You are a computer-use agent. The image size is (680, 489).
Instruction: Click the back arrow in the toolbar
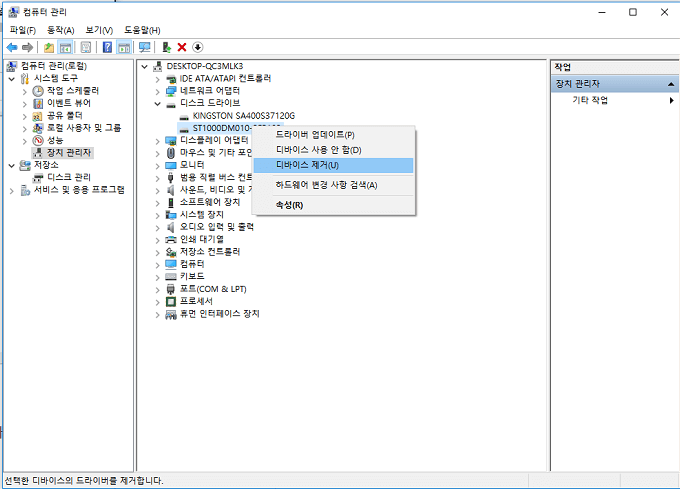pyautogui.click(x=11, y=47)
